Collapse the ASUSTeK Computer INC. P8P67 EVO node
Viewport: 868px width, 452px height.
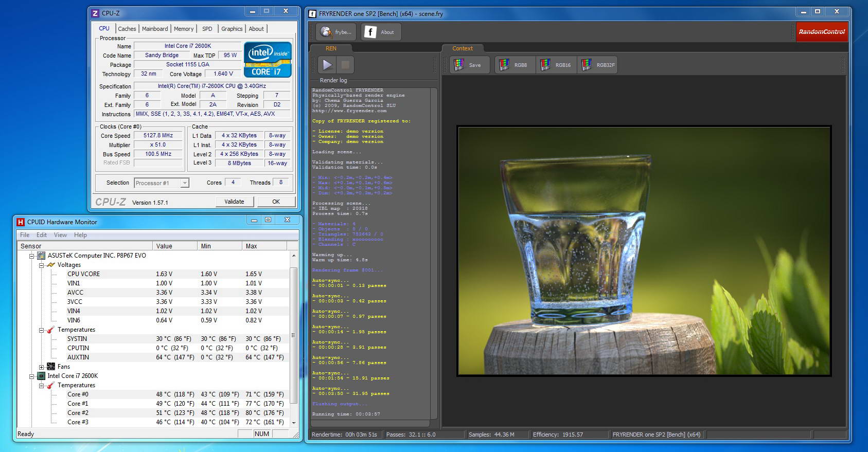pos(32,256)
